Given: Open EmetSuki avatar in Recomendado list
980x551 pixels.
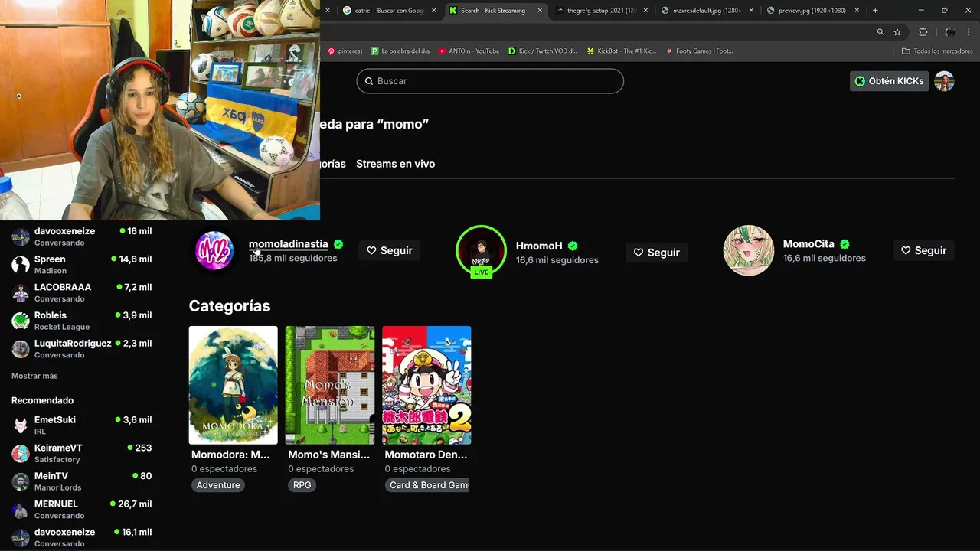Looking at the screenshot, I should 21,425.
